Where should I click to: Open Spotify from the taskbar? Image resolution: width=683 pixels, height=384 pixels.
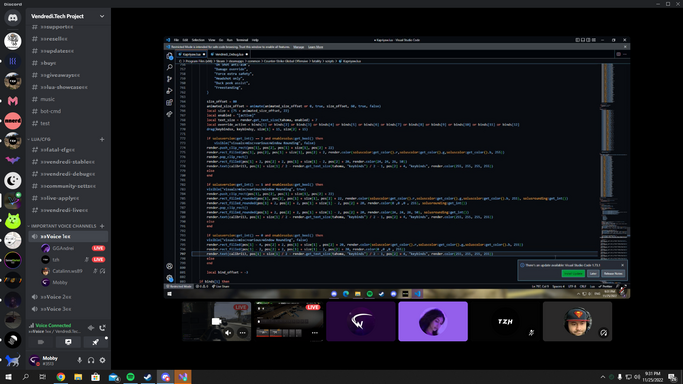point(130,377)
